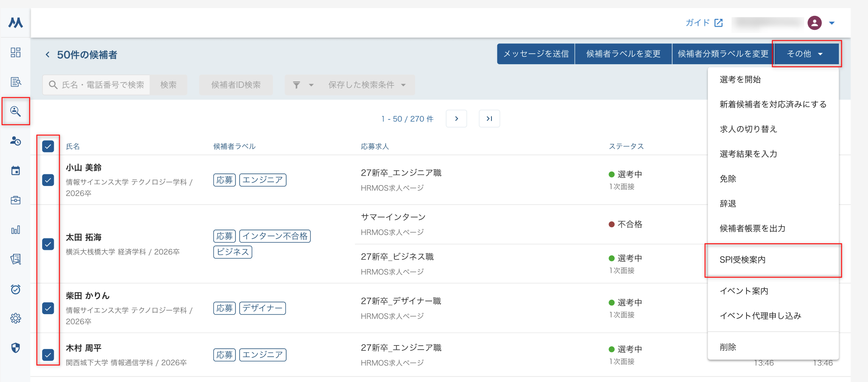This screenshot has height=382, width=868.
Task: Open the bar chart analytics icon
Action: pyautogui.click(x=15, y=230)
